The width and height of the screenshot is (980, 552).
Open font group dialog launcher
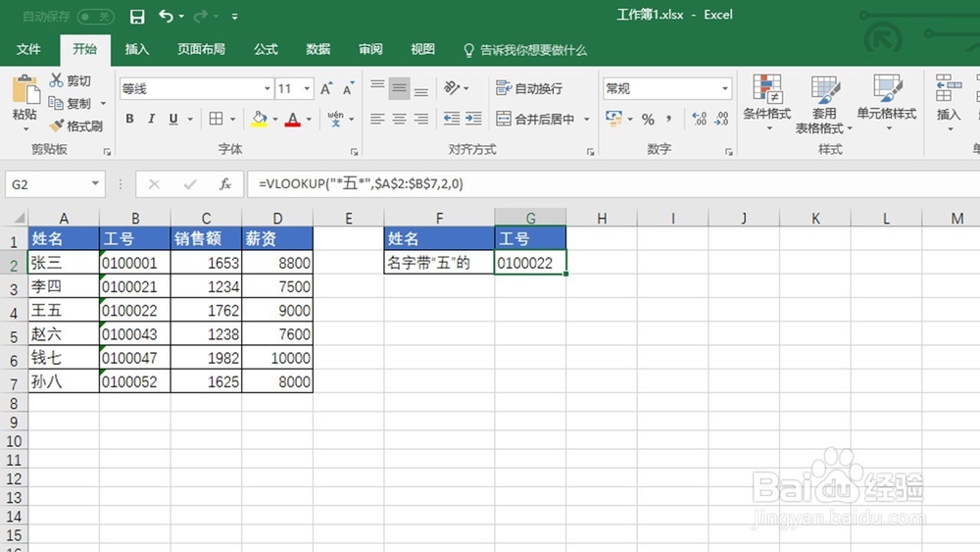355,152
